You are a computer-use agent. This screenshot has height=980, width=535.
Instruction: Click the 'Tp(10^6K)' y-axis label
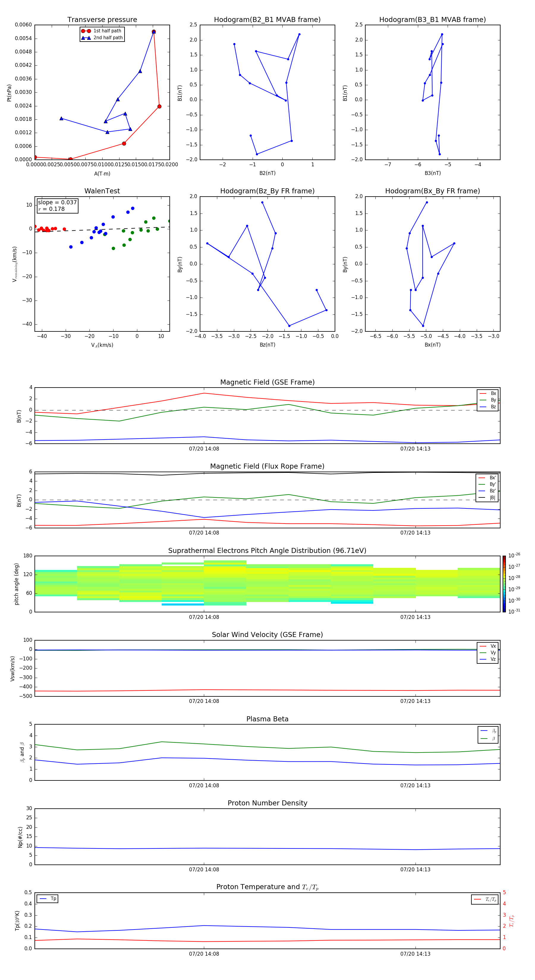(x=17, y=921)
